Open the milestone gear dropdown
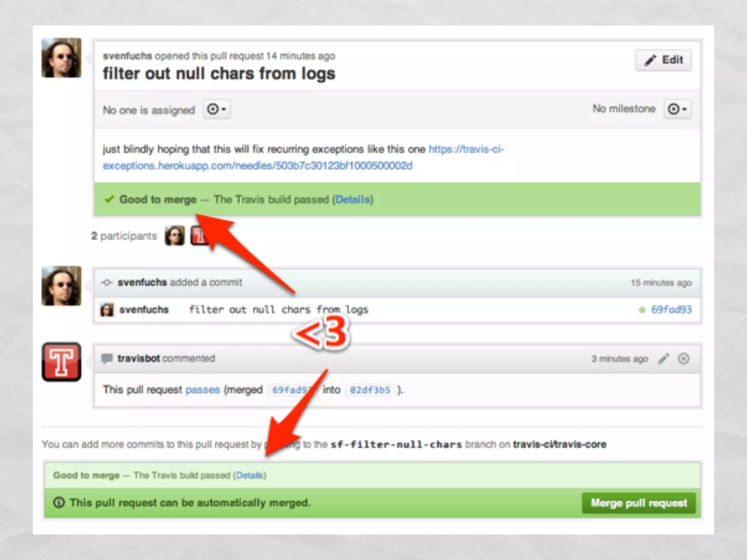The width and height of the screenshot is (747, 560). 677,109
